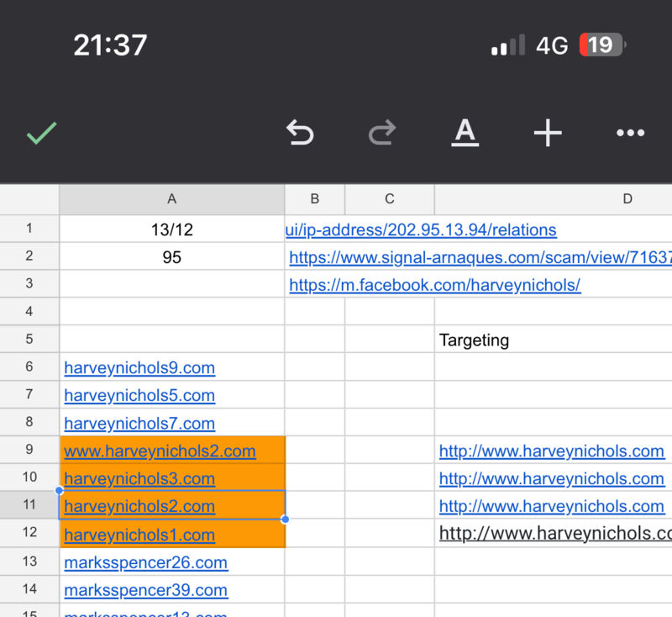The image size is (672, 617).
Task: Grab the bottom-right selection handle of cell A11
Action: click(x=285, y=519)
